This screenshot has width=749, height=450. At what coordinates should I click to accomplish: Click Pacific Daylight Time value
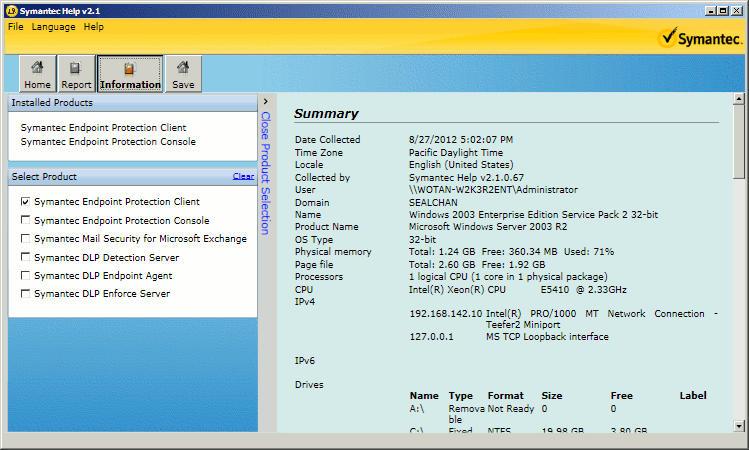click(456, 152)
